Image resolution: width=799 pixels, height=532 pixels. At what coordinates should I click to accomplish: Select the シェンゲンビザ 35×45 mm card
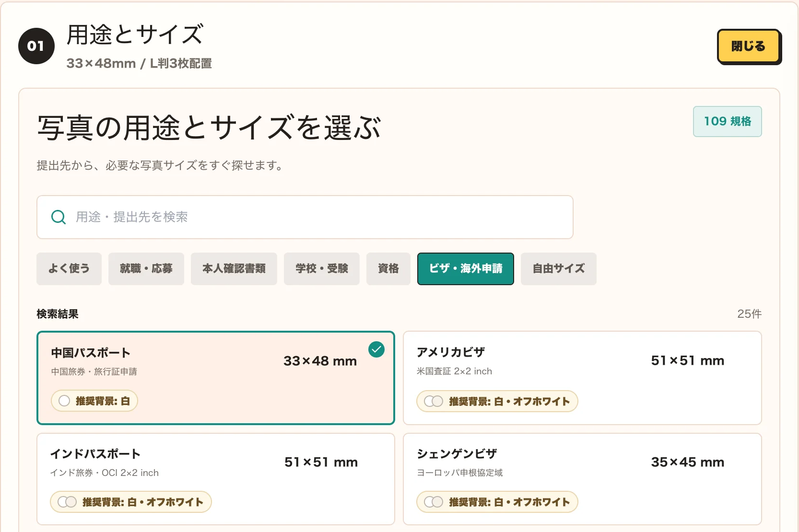pyautogui.click(x=582, y=479)
